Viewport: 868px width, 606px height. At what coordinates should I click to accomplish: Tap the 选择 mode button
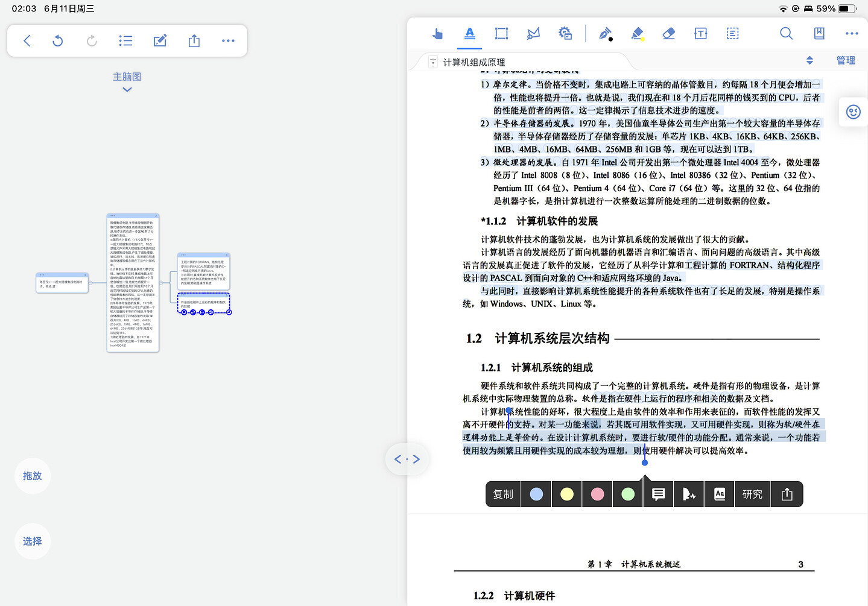click(x=33, y=541)
